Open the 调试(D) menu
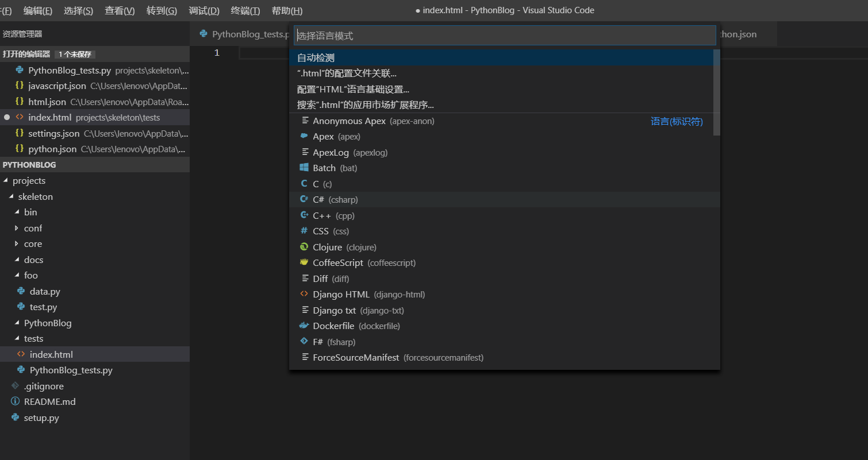 click(204, 10)
